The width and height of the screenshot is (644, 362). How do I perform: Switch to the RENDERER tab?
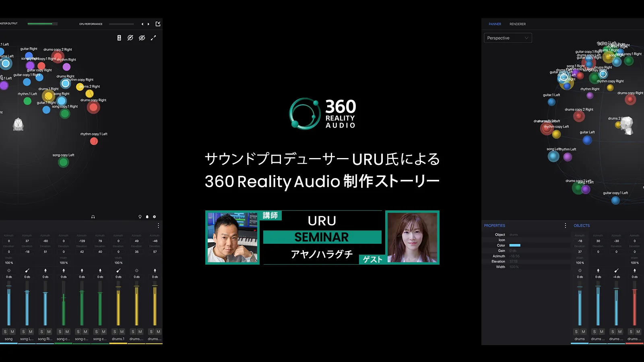[x=518, y=24]
